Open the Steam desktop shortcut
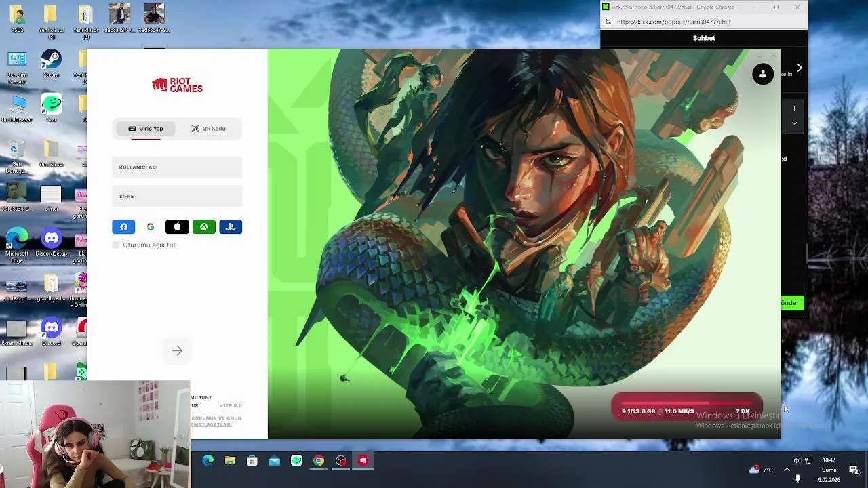Screen dimensions: 868x488 click(x=51, y=64)
